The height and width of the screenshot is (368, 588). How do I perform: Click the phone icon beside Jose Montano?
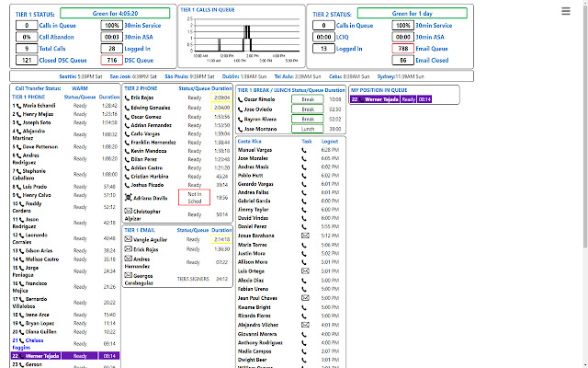tap(242, 130)
